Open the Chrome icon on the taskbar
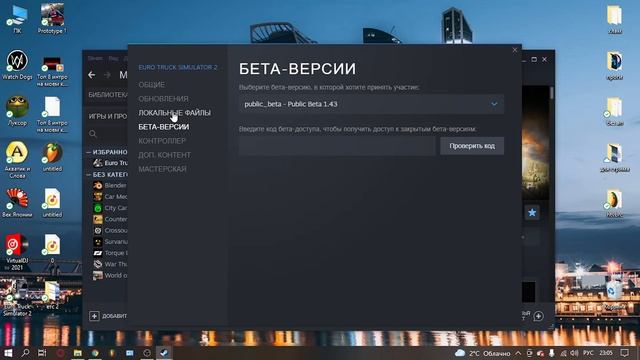 pos(95,353)
